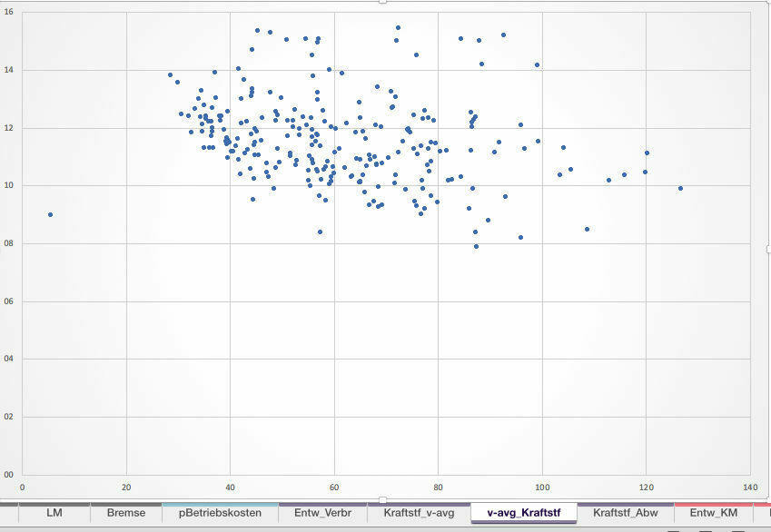This screenshot has height=532, width=771.
Task: Go to the Entw_Verbr sheet tab
Action: 323,514
